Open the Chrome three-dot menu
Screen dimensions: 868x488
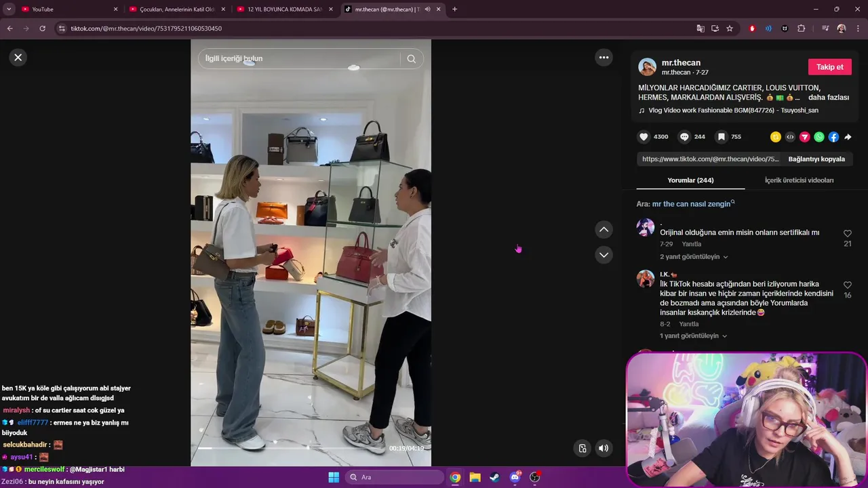(857, 28)
